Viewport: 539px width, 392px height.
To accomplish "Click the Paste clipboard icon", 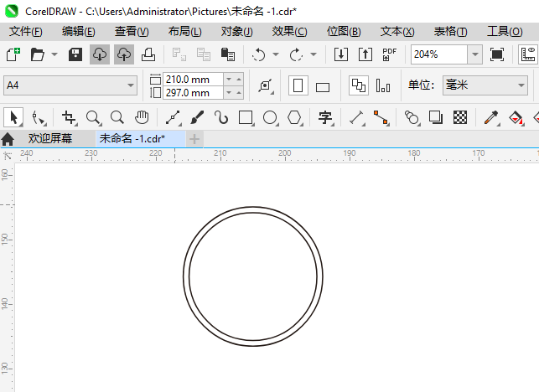I will pos(227,54).
